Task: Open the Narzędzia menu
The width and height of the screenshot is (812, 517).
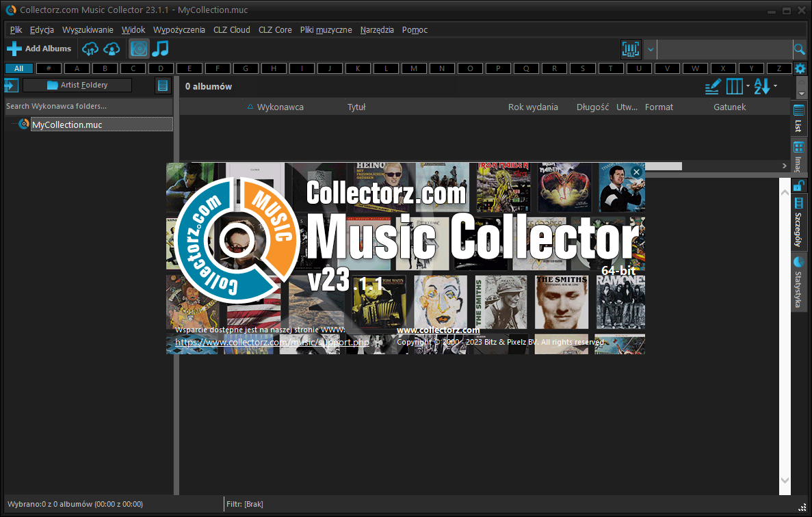Action: point(377,30)
